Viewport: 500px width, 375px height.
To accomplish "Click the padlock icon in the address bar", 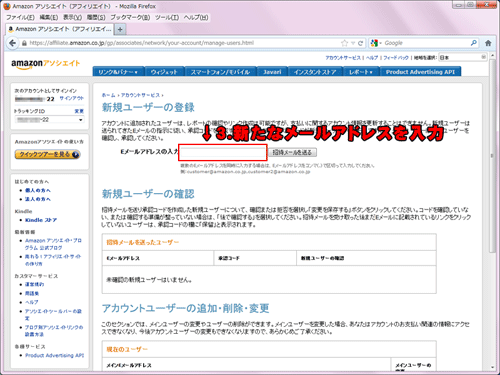I will point(24,43).
